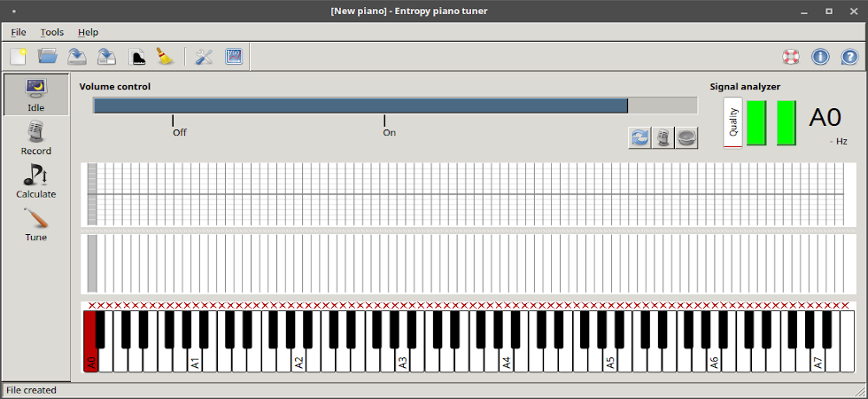Open the help question mark icon
Viewport: 868px width, 399px height.
[849, 57]
